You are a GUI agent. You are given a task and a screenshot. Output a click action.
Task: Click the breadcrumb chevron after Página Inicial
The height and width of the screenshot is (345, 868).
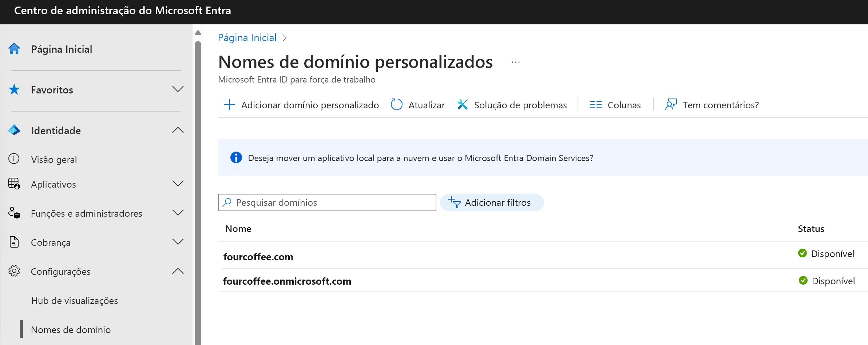pos(285,38)
